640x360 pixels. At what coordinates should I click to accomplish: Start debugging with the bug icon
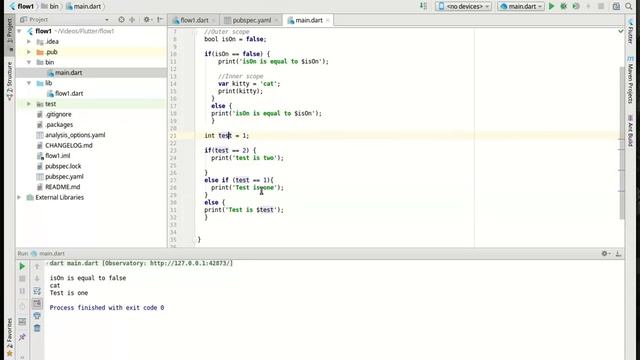coord(564,6)
